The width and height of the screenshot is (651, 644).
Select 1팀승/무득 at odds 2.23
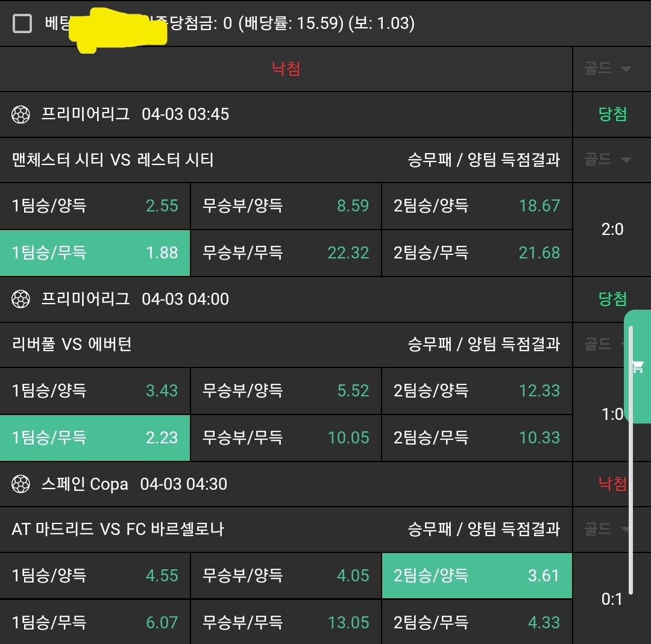[95, 437]
